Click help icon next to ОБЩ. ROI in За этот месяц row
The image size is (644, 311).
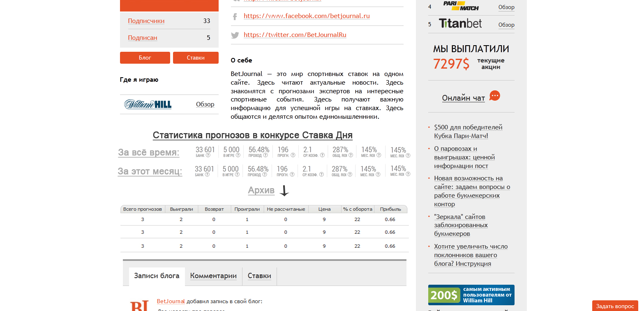[350, 174]
